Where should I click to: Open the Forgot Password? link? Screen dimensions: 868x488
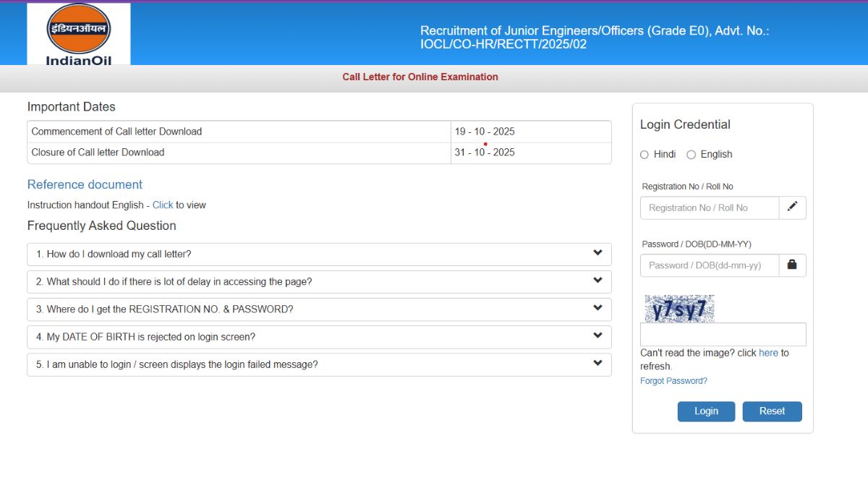tap(673, 381)
